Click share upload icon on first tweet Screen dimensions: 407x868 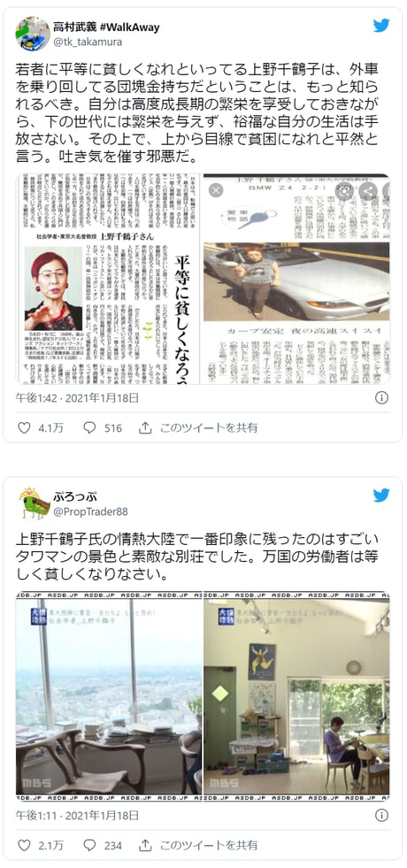tap(145, 427)
